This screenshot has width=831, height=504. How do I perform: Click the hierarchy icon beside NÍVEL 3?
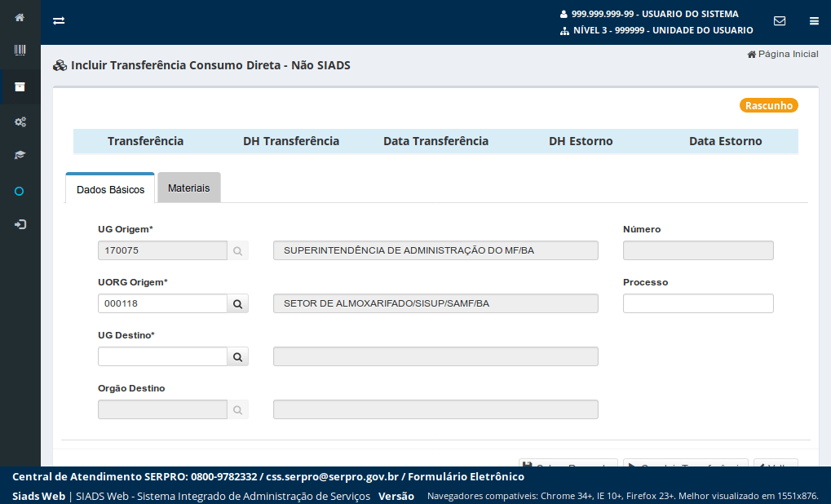coord(564,31)
